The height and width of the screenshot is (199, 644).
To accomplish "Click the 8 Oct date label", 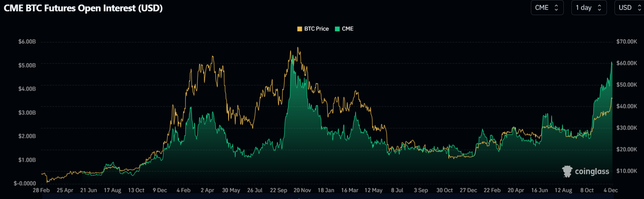I will [587, 190].
